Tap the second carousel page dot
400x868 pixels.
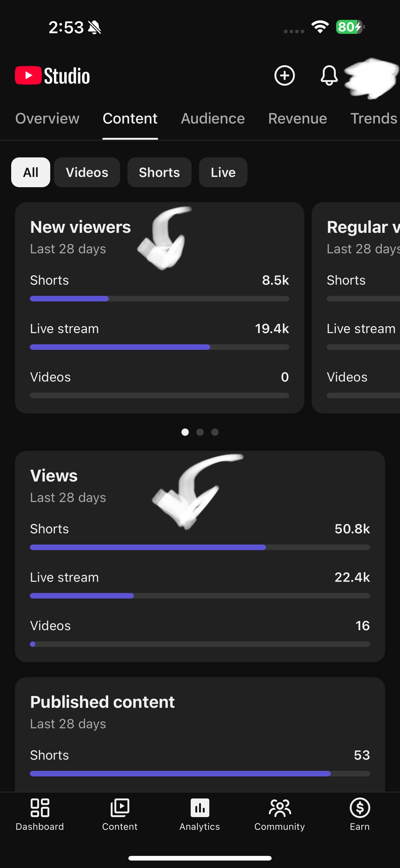200,432
